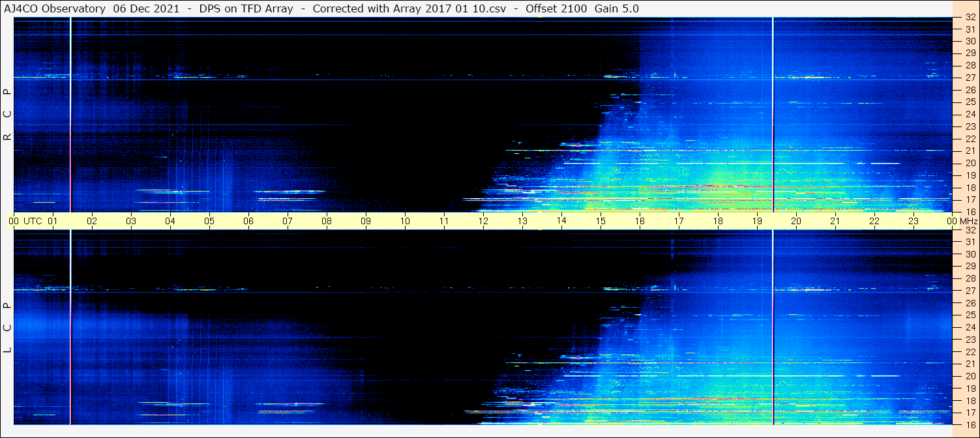Click the vertical 'L C P' panel label
980x438 pixels.
pyautogui.click(x=8, y=328)
